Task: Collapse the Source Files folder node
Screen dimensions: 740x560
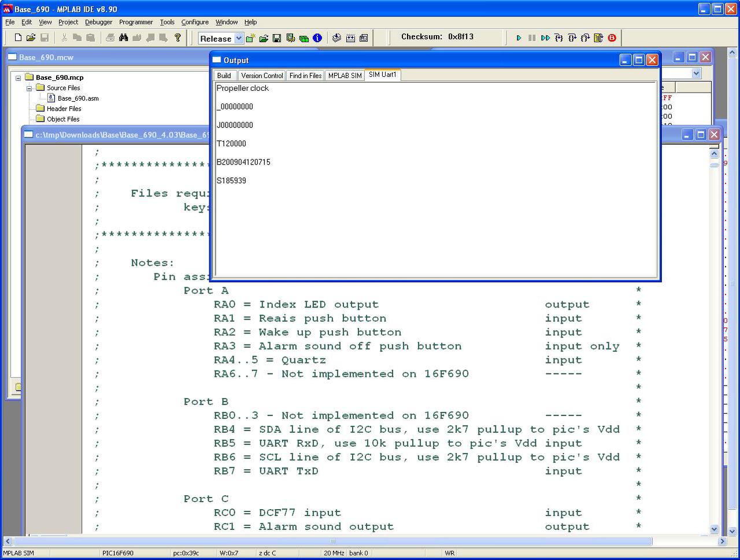Action: tap(29, 88)
